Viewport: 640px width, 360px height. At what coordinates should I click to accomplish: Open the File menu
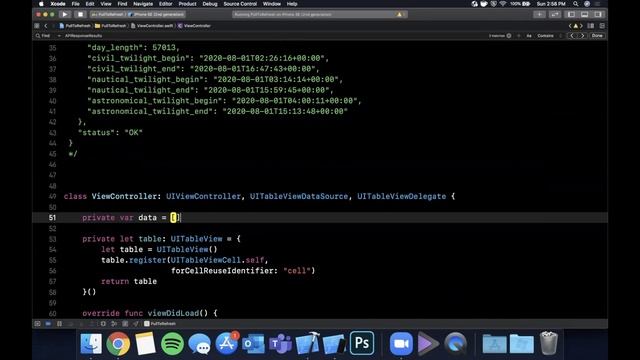pos(76,4)
